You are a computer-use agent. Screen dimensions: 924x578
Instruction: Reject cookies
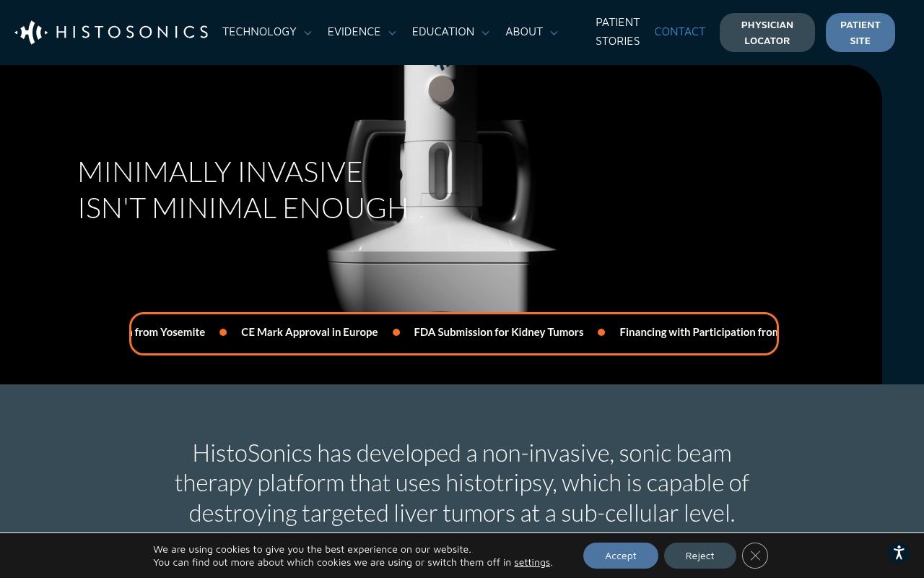[700, 556]
